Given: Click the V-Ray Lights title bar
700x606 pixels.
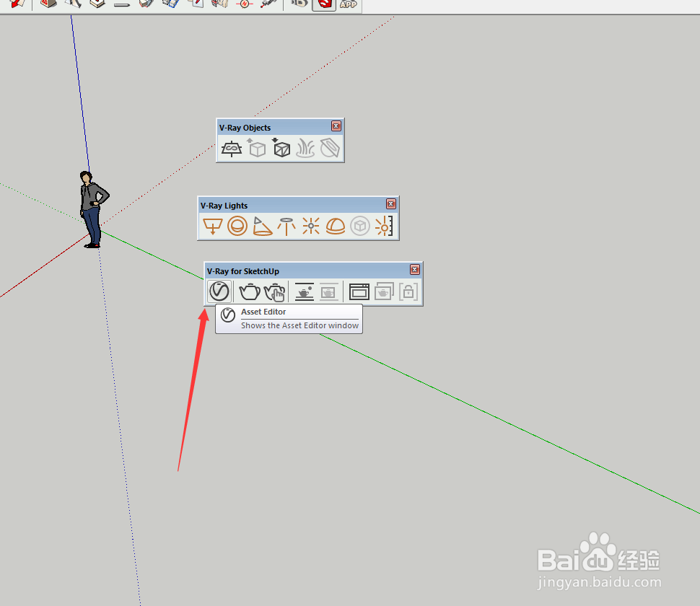Looking at the screenshot, I should point(298,206).
